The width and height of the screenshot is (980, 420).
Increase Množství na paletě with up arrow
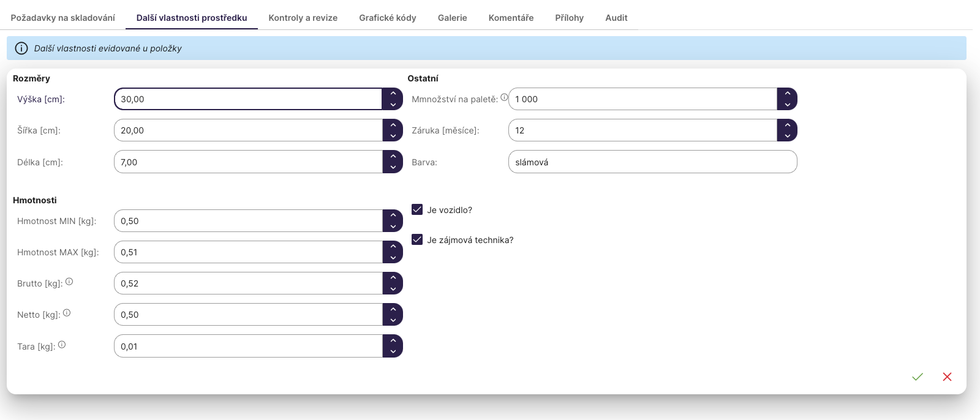[x=787, y=94]
